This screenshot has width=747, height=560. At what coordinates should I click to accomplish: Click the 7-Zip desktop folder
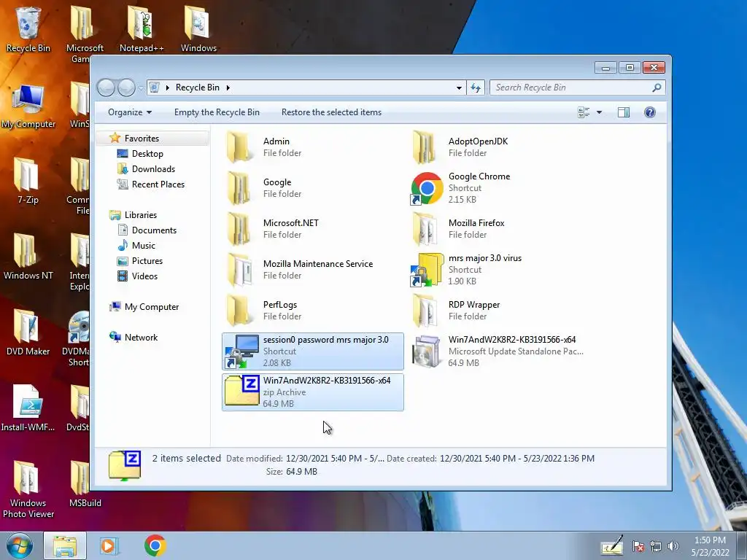point(28,181)
